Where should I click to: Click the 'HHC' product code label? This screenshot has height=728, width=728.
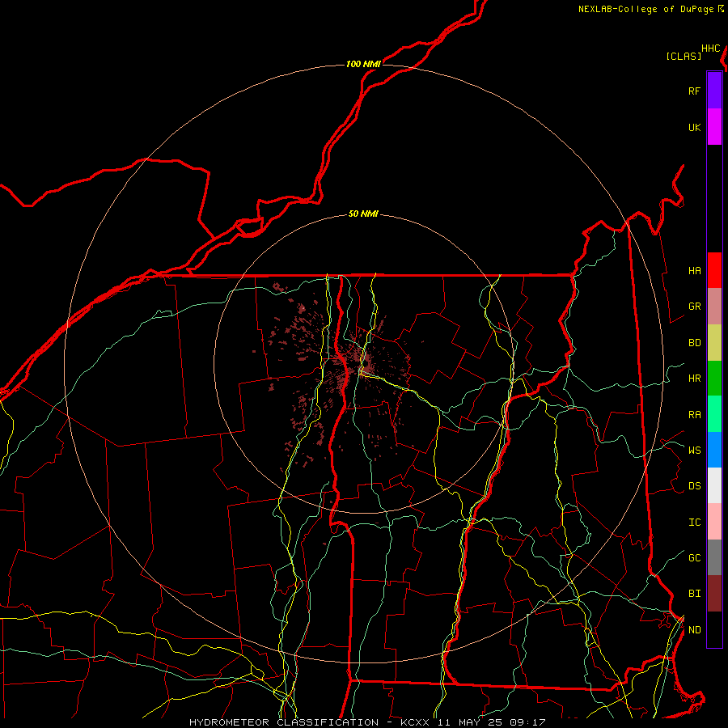[710, 49]
